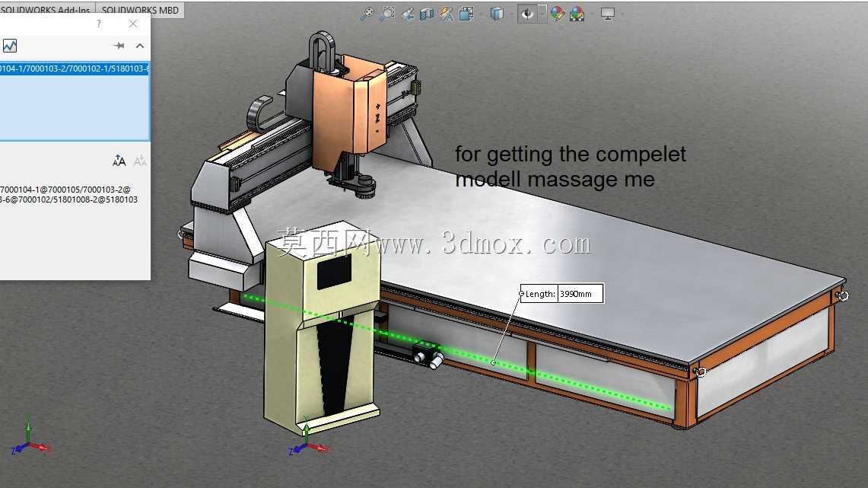Screen dimensions: 868x488
Task: Click the Length 3990mm value field
Action: pyautogui.click(x=580, y=294)
